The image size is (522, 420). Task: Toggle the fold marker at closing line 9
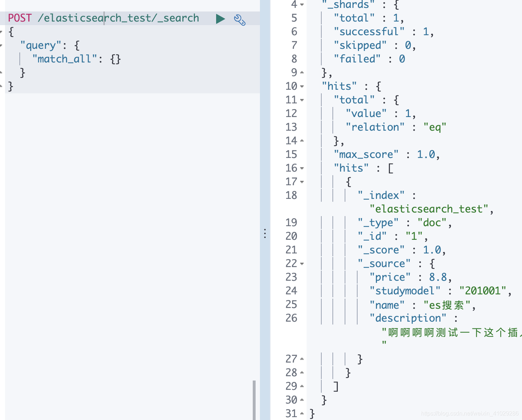pos(302,73)
